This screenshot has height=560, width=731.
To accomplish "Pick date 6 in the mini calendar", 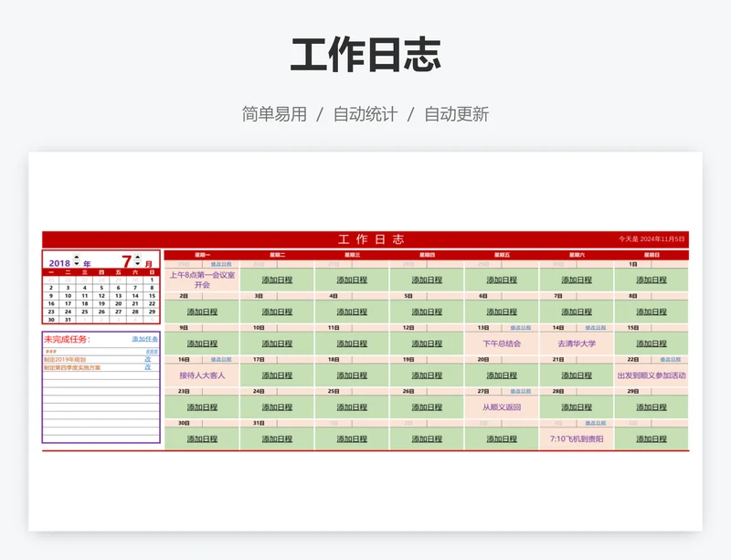I will (119, 288).
